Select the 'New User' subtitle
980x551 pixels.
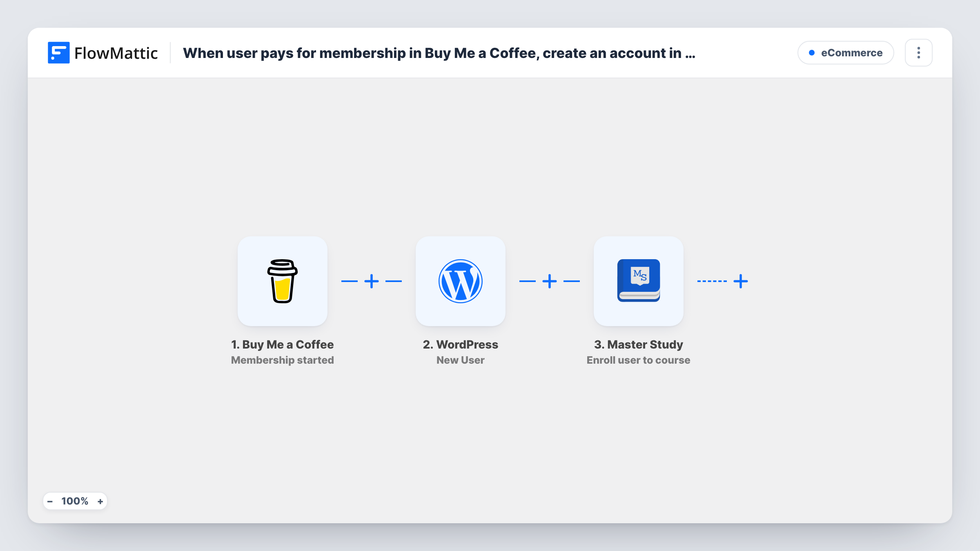click(x=461, y=360)
